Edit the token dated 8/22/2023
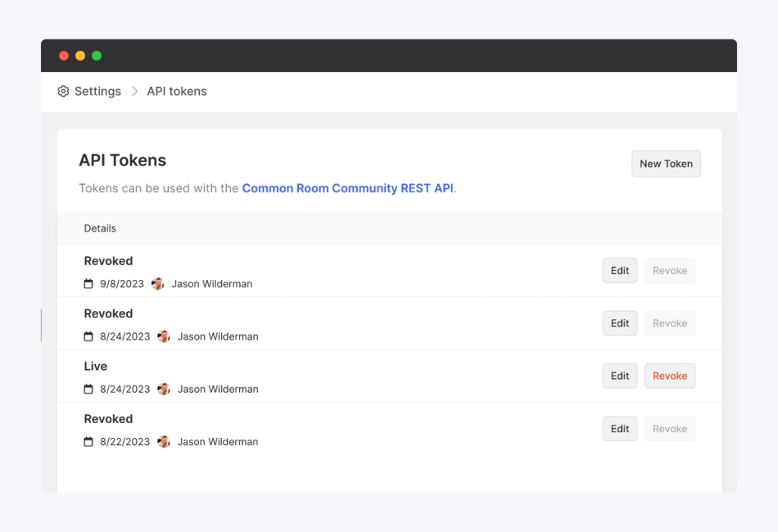 click(620, 428)
